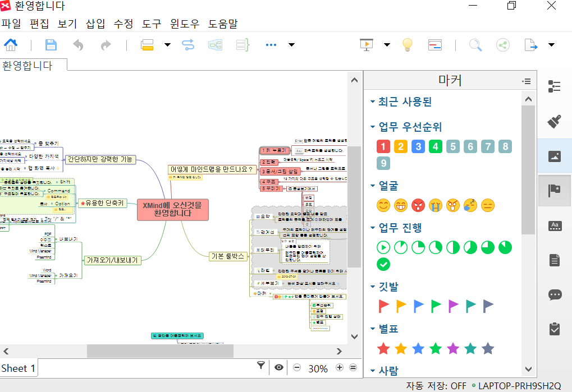Screen dimensions: 572x392
Task: Open the 도구 menu
Action: point(152,24)
